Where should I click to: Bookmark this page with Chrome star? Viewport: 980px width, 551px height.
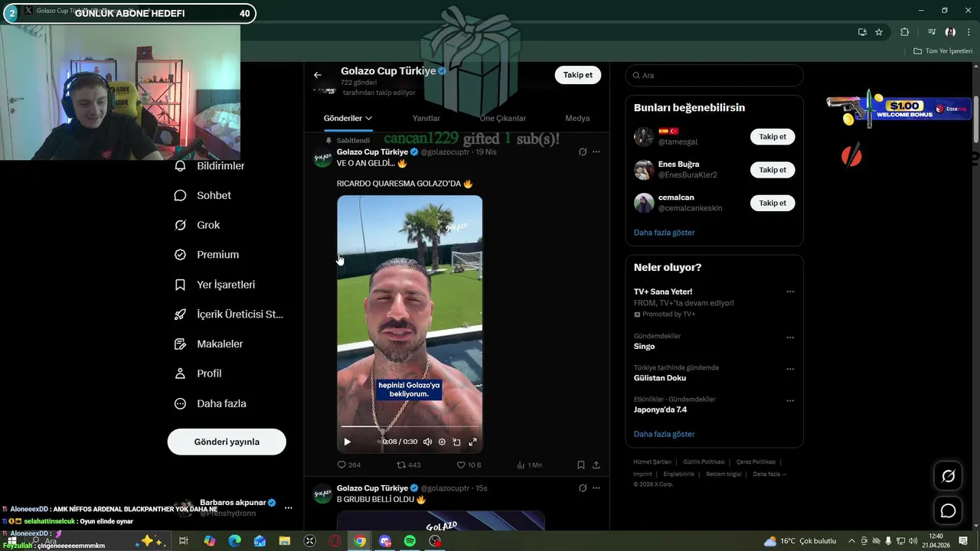879,32
